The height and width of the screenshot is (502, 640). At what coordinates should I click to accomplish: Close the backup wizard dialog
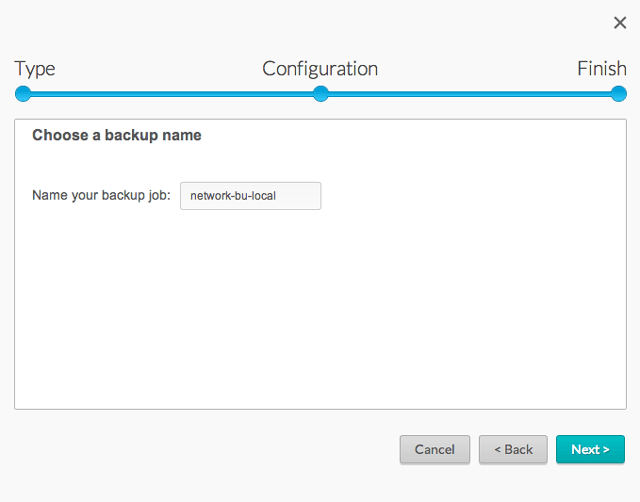pos(619,23)
